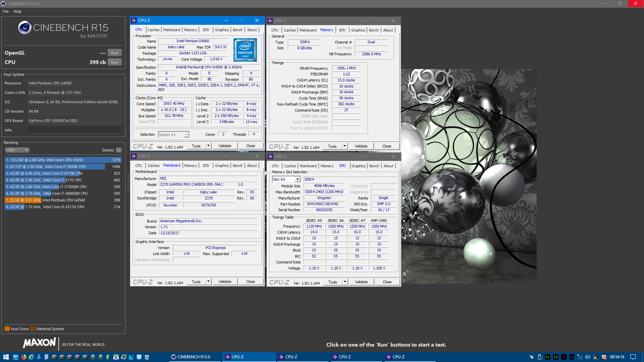Screen dimensions: 644x362
Task: Click Validate in the CPU tab window
Action: pyautogui.click(x=225, y=146)
